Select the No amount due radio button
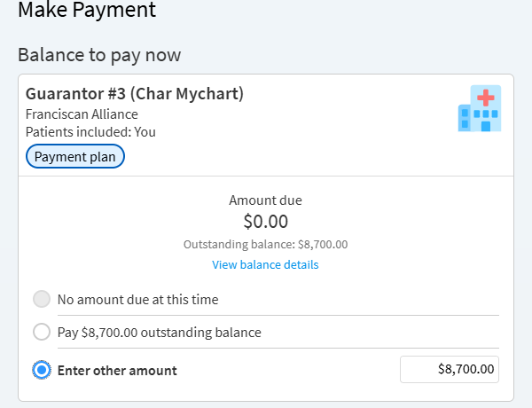Viewport: 532px width, 408px height. tap(42, 299)
